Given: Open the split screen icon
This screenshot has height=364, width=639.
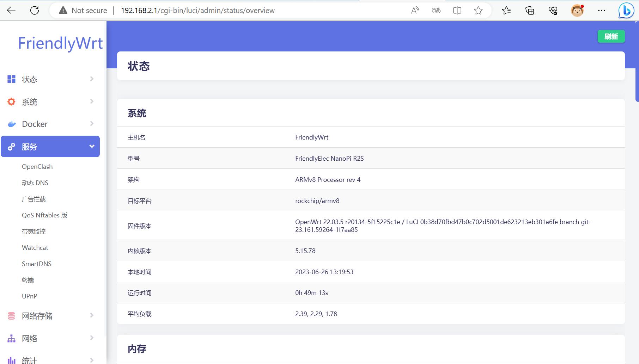Looking at the screenshot, I should (x=457, y=11).
